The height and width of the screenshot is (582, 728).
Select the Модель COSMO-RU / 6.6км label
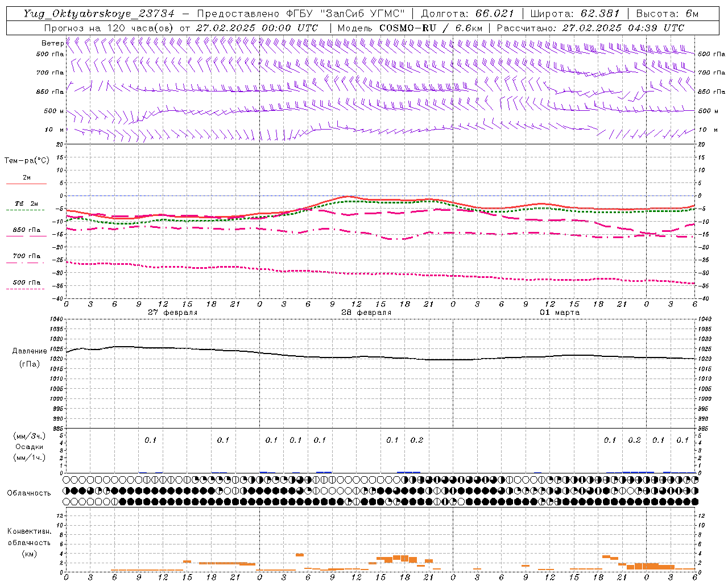[409, 28]
